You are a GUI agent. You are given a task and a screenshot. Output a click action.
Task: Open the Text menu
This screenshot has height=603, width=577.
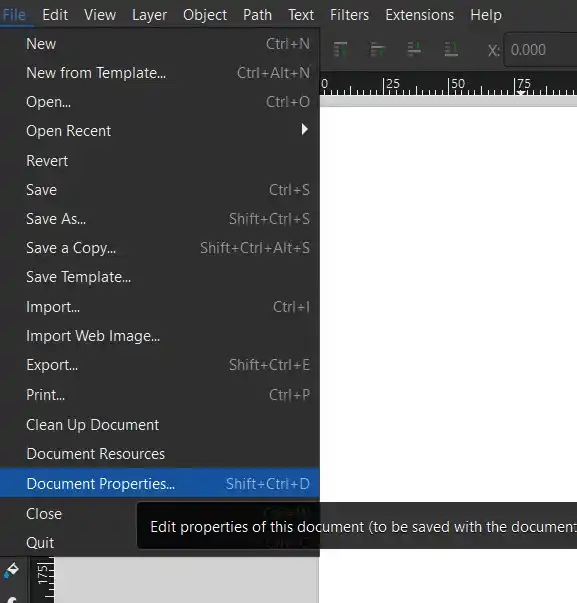pyautogui.click(x=301, y=15)
